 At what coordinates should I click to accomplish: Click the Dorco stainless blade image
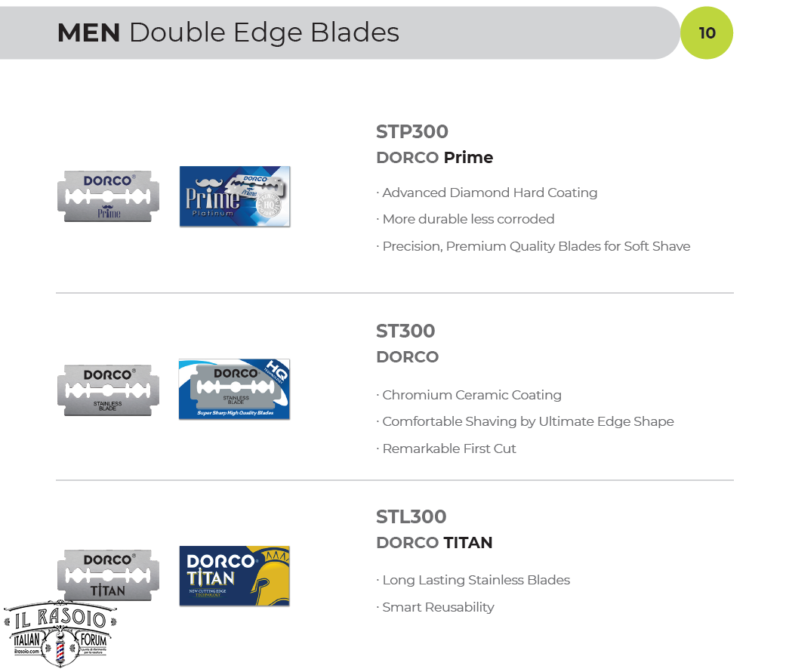click(x=109, y=390)
